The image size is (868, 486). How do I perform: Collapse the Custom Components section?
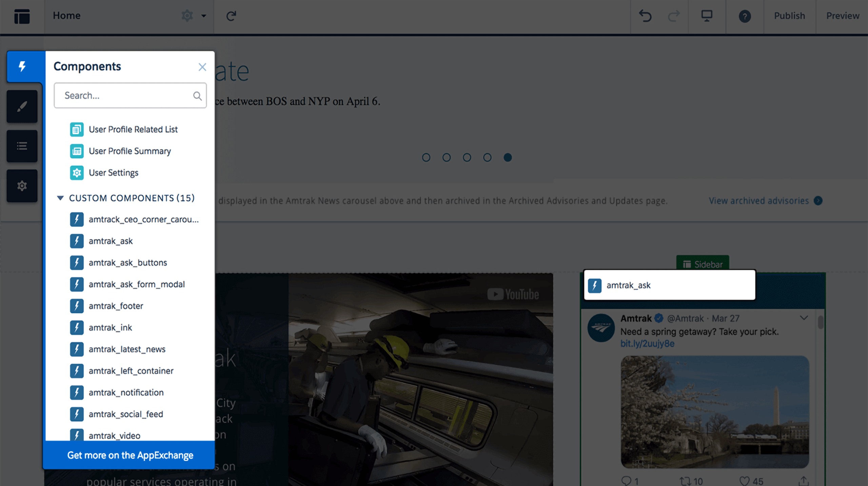point(60,198)
